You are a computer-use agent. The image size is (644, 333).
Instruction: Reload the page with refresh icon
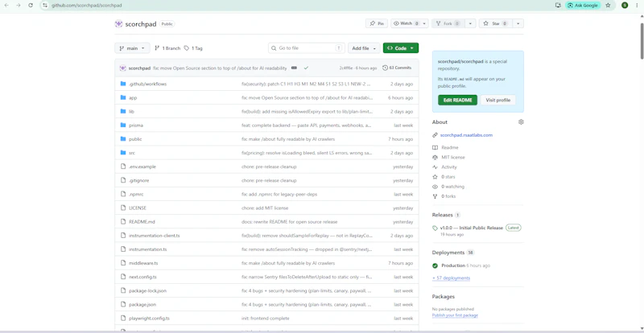[x=31, y=6]
